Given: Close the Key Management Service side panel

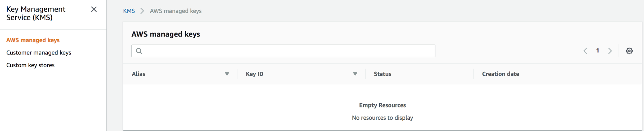Looking at the screenshot, I should pos(94,9).
